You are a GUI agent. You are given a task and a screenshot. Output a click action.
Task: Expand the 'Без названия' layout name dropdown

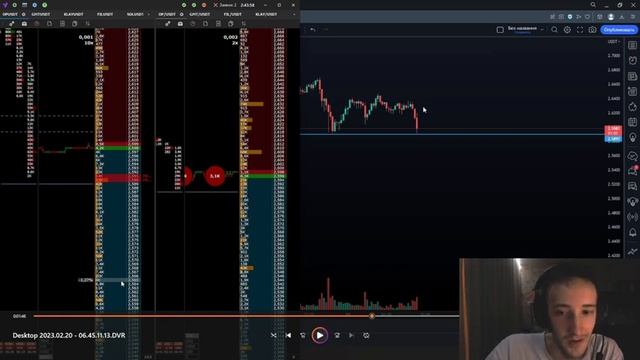pyautogui.click(x=542, y=29)
